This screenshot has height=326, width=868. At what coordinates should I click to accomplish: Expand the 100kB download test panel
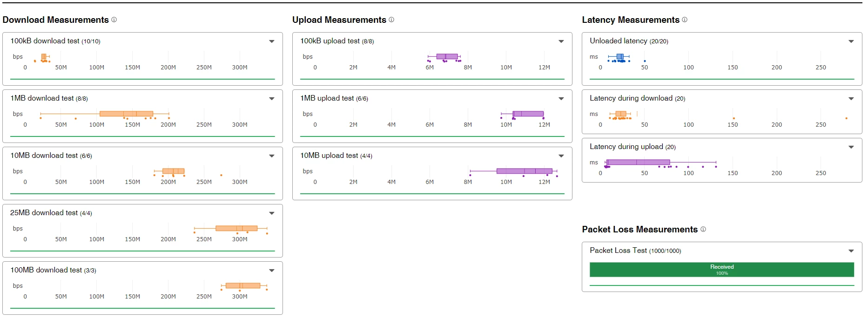click(272, 41)
